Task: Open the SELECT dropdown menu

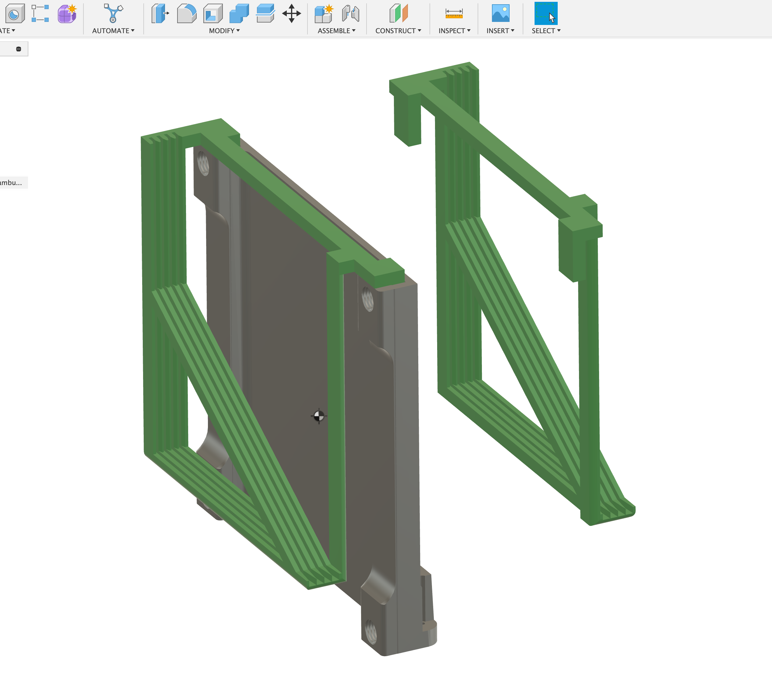Action: [546, 31]
